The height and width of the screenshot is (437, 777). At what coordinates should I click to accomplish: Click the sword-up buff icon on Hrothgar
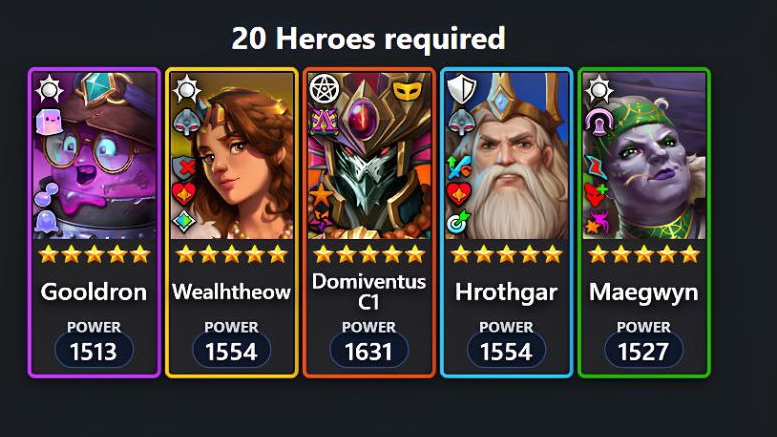[x=459, y=167]
